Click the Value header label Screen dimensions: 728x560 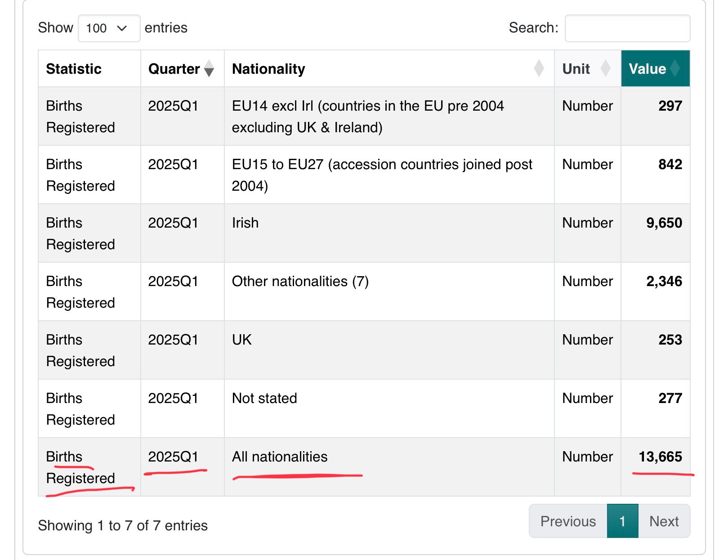pyautogui.click(x=647, y=69)
